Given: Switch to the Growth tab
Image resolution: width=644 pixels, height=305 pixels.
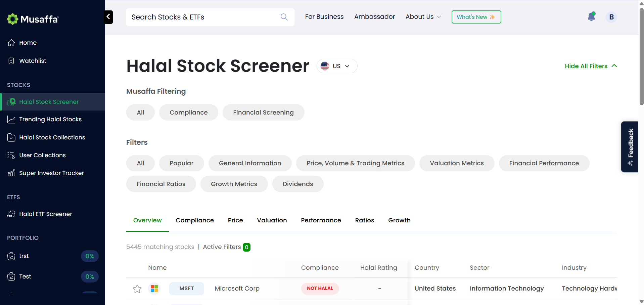Looking at the screenshot, I should pos(399,220).
